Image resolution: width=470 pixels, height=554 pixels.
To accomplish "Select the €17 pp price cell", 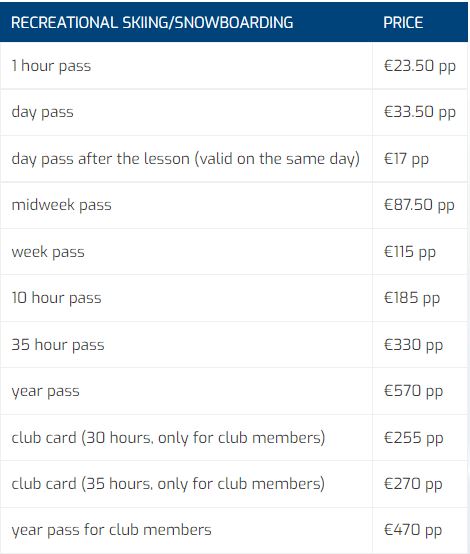I will (420, 159).
